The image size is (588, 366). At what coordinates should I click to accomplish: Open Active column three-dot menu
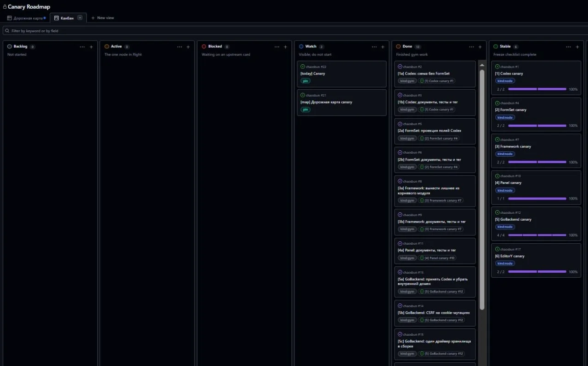point(180,46)
